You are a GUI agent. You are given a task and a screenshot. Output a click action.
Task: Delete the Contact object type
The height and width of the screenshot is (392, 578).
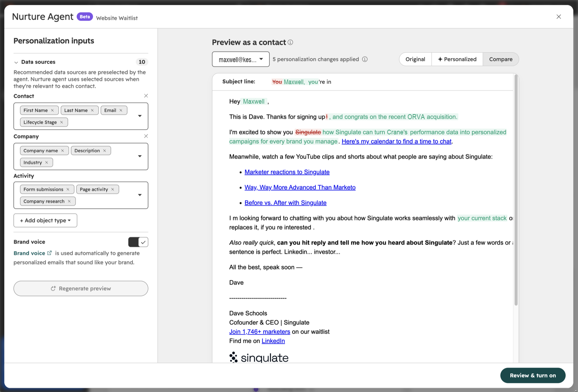(146, 96)
